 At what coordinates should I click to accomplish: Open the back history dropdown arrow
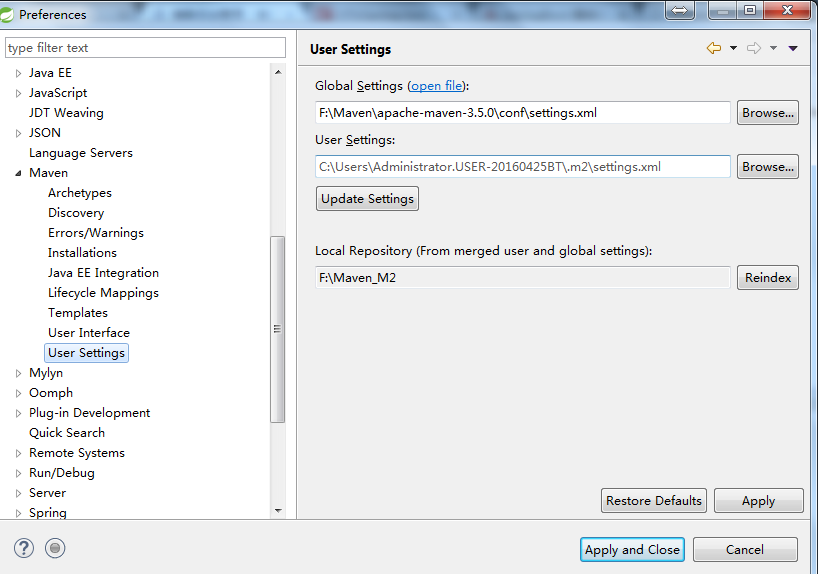click(733, 48)
